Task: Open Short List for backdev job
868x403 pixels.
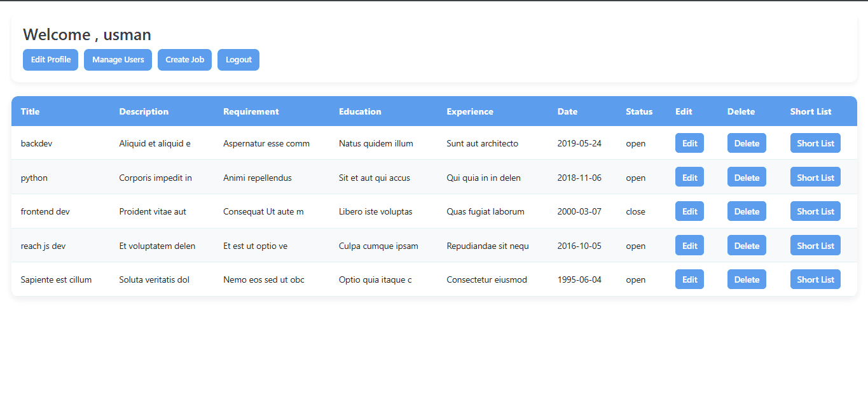Action: coord(815,143)
